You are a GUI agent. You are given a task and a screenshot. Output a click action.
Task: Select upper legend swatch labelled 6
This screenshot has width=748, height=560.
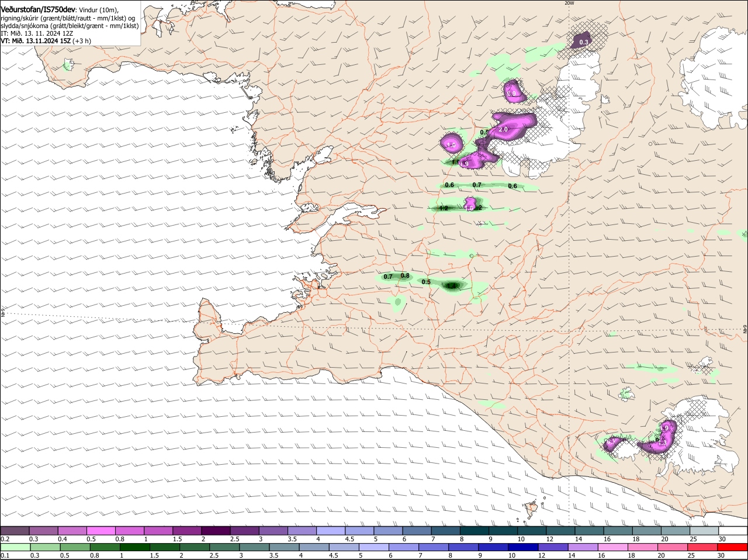click(417, 530)
